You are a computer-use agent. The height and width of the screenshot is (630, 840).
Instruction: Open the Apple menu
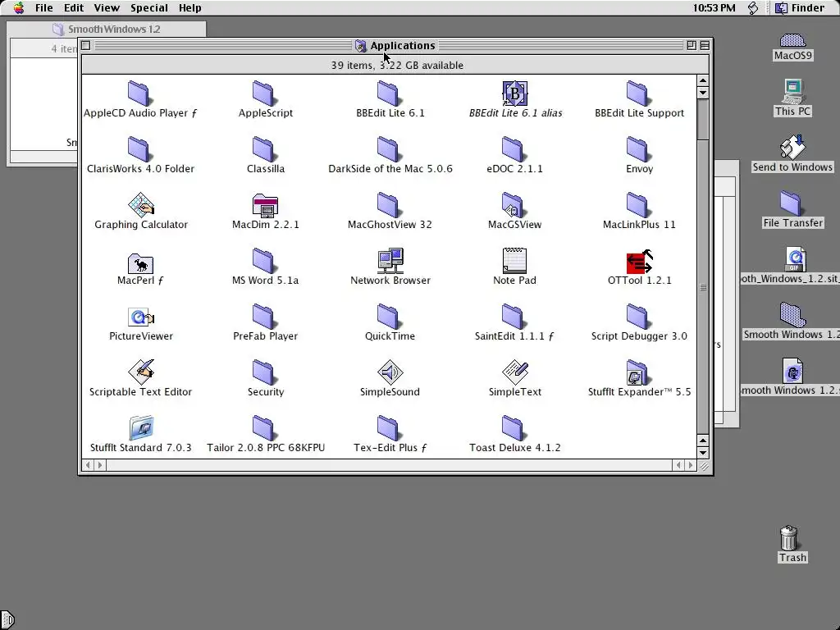coord(19,7)
